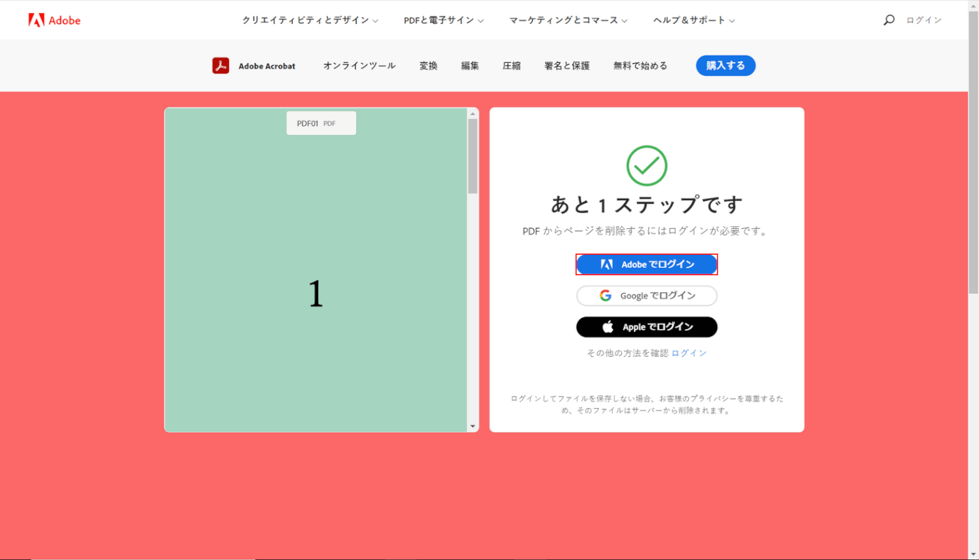The width and height of the screenshot is (979, 560).
Task: Open オンラインツール menu item
Action: coord(359,66)
